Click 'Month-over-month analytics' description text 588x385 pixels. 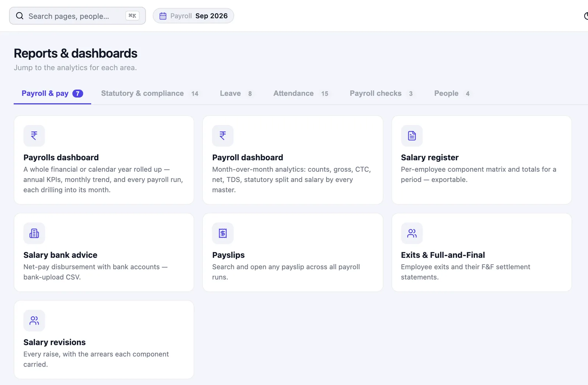[x=291, y=179]
